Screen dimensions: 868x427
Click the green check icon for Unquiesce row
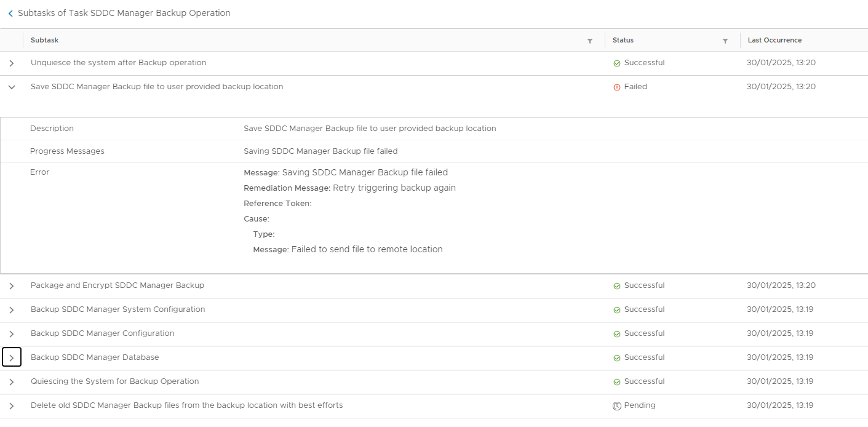tap(617, 63)
